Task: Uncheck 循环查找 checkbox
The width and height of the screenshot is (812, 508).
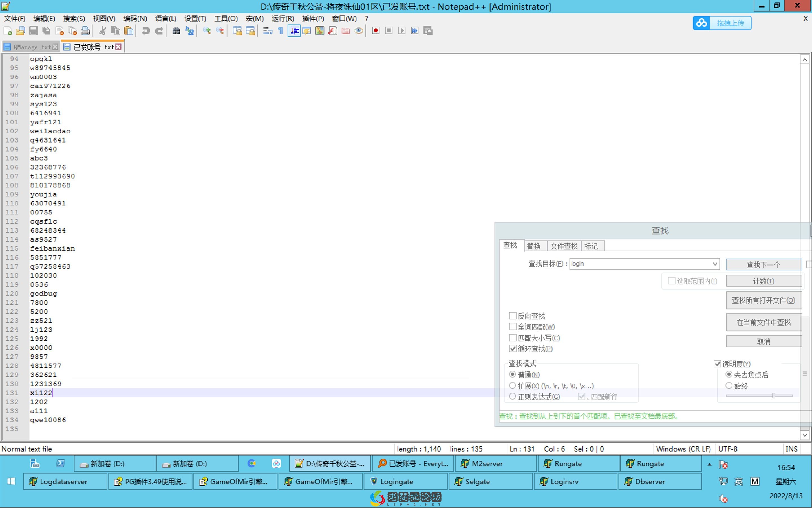Action: (513, 349)
